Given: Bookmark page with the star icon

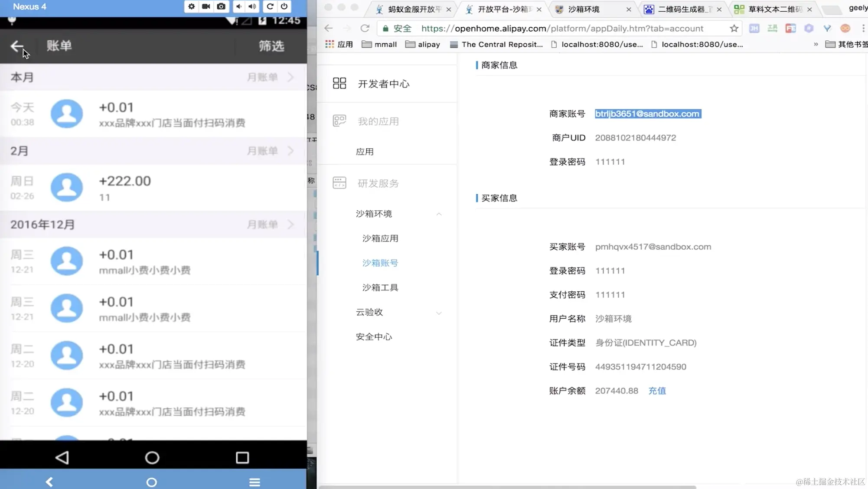Looking at the screenshot, I should pos(734,29).
